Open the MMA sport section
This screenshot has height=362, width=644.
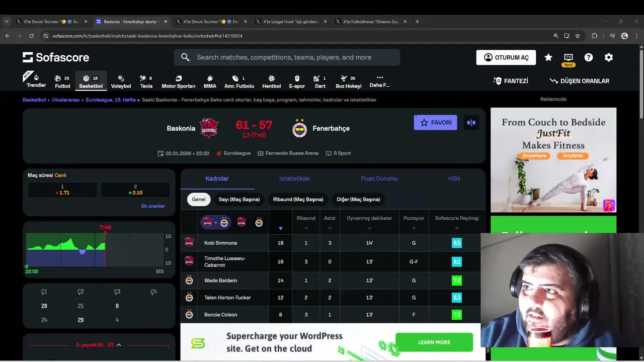pyautogui.click(x=210, y=81)
